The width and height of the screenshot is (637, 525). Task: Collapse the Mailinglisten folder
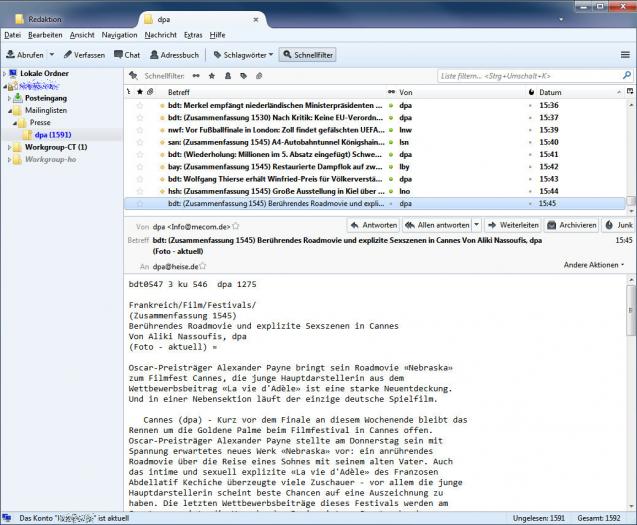10,111
